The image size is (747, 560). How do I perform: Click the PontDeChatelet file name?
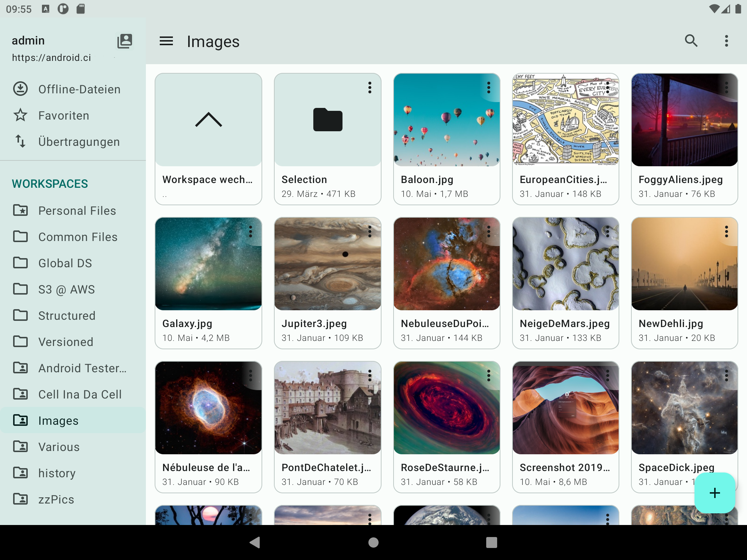[326, 467]
